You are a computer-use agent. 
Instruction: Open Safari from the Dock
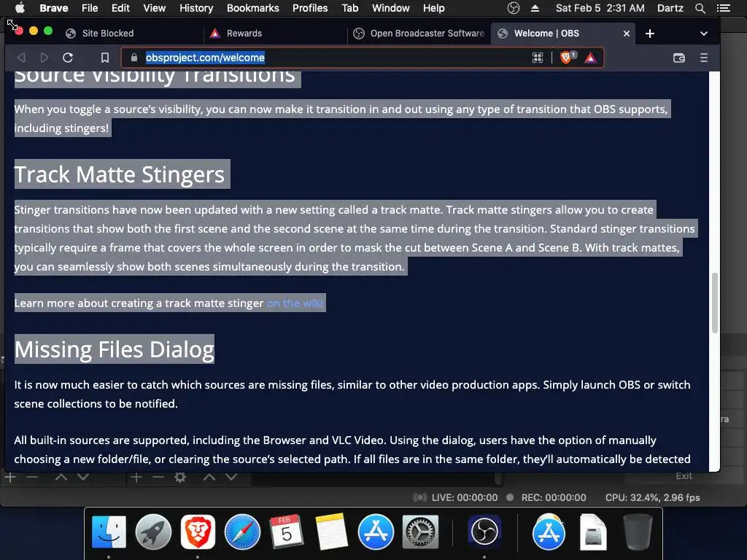point(242,532)
